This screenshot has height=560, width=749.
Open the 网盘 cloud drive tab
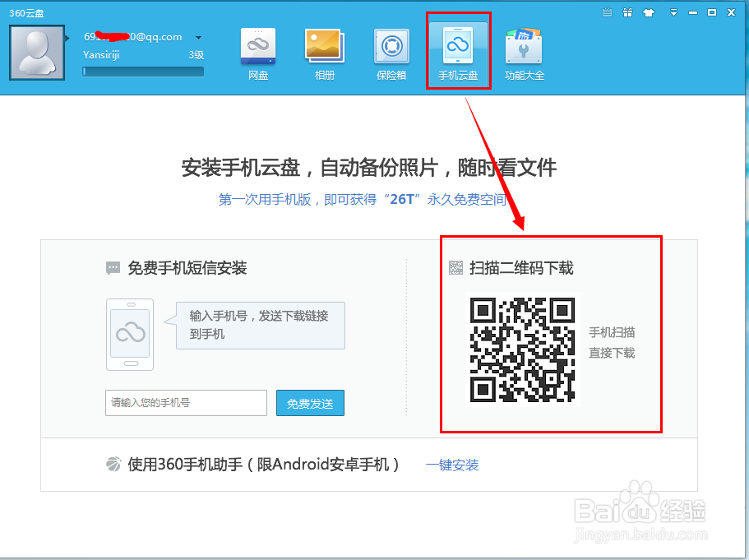(x=258, y=54)
